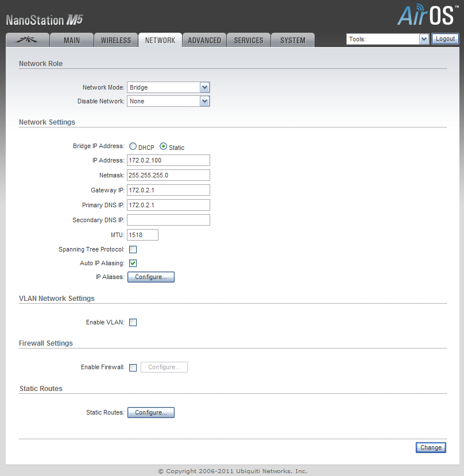
Task: Click the NanoStation M5 title
Action: tap(44, 20)
